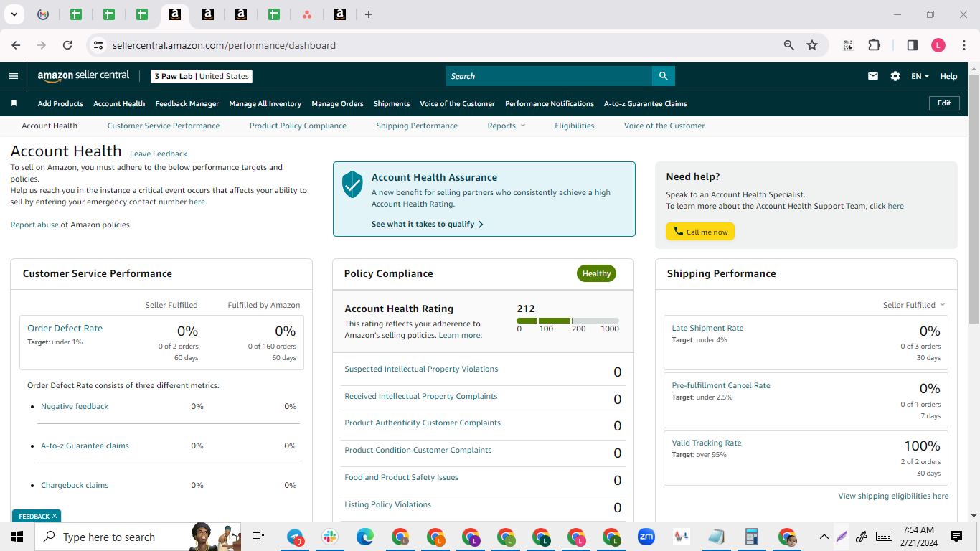
Task: Click the Amazon Seller Central logo
Action: [x=83, y=76]
